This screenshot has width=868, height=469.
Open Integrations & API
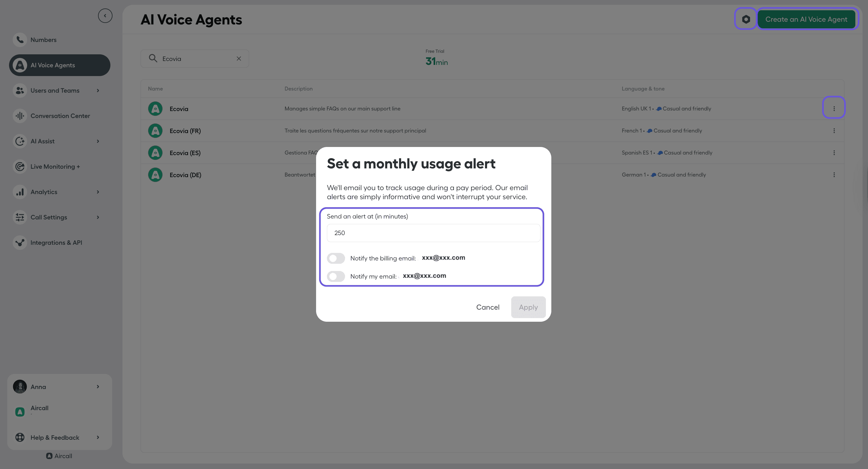[x=56, y=242]
